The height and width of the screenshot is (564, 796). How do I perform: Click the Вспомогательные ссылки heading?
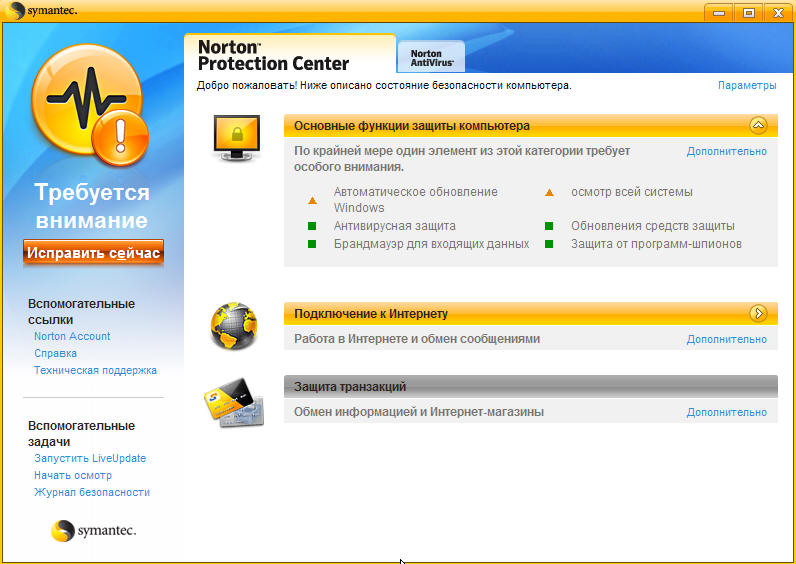tap(81, 312)
